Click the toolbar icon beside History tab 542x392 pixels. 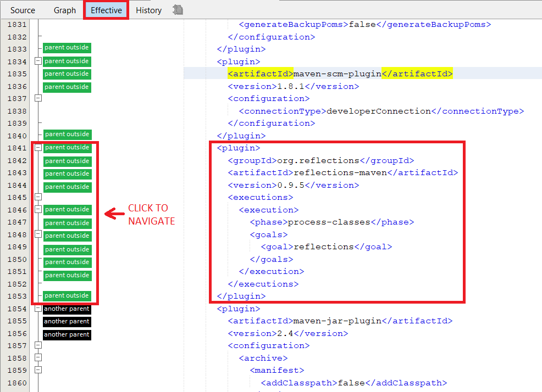point(178,10)
